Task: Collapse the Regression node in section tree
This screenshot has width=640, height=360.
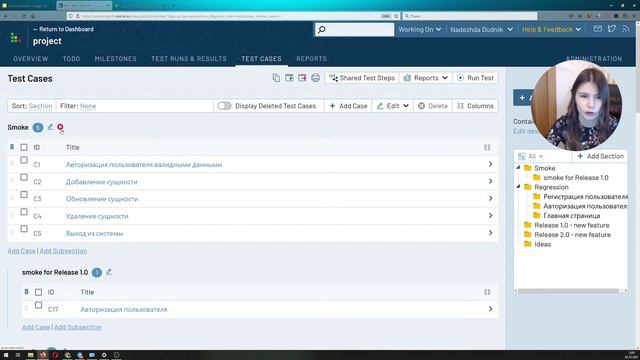Action: [518, 187]
